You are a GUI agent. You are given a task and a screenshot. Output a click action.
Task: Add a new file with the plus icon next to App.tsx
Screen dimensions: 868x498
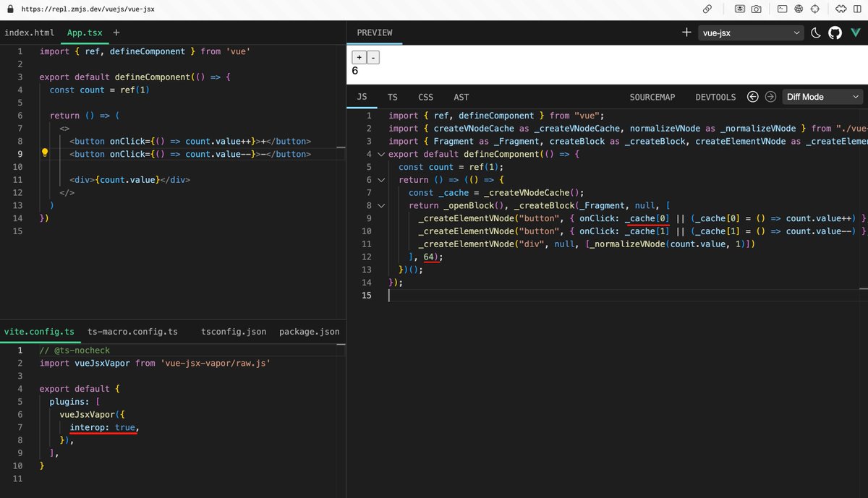click(x=116, y=33)
